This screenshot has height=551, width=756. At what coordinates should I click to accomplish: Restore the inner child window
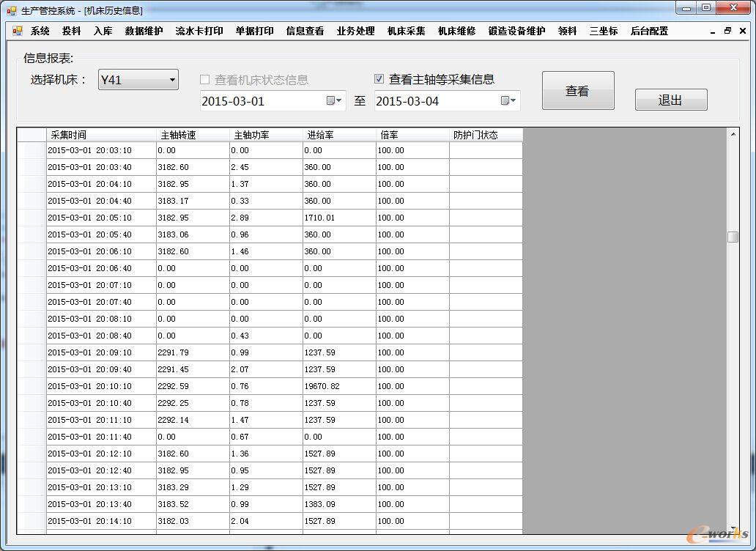[727, 31]
